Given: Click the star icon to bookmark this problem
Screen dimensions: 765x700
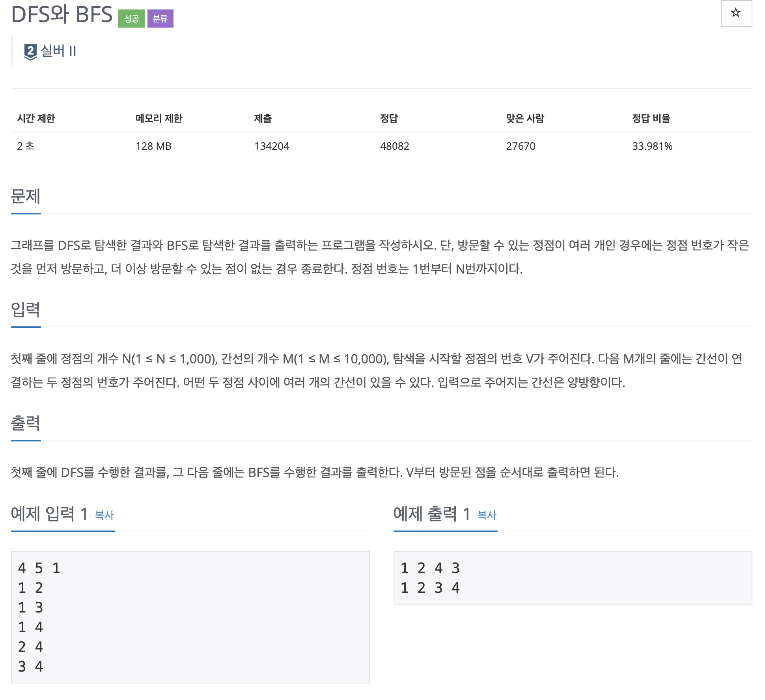Looking at the screenshot, I should [x=735, y=13].
